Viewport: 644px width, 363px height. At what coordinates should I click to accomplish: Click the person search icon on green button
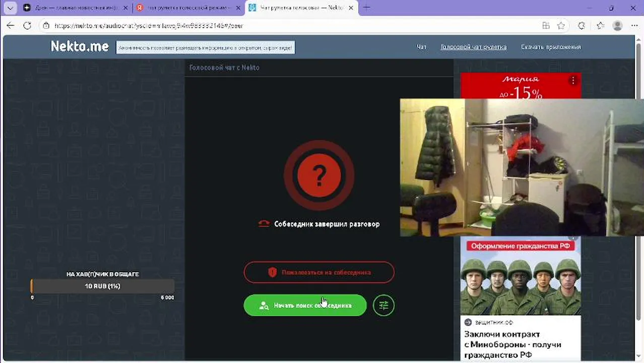[x=264, y=306]
